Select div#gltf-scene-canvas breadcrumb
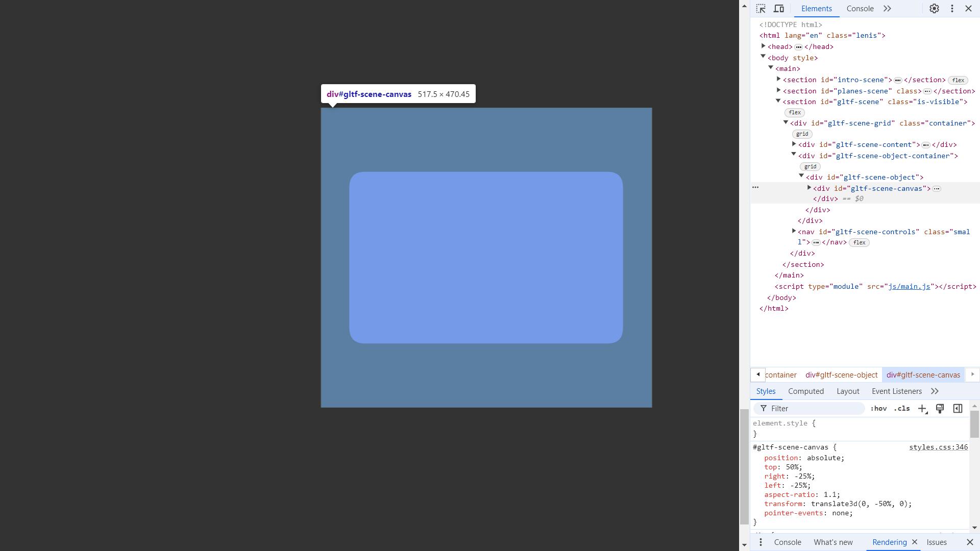This screenshot has height=551, width=980. coord(923,375)
